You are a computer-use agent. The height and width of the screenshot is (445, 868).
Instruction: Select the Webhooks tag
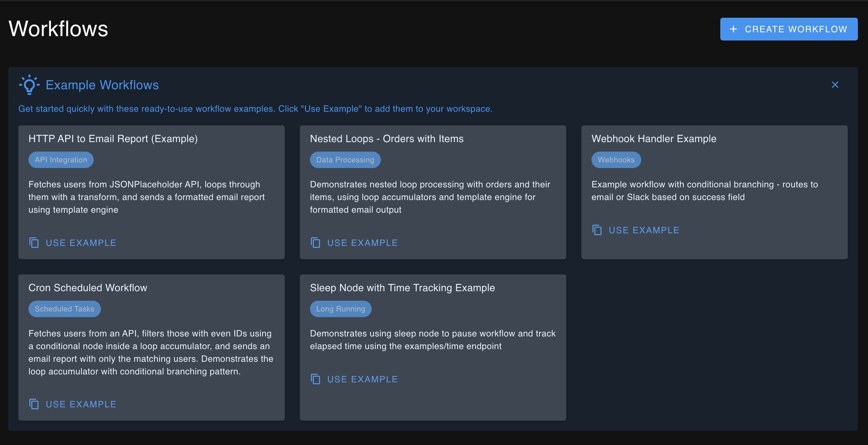click(616, 160)
